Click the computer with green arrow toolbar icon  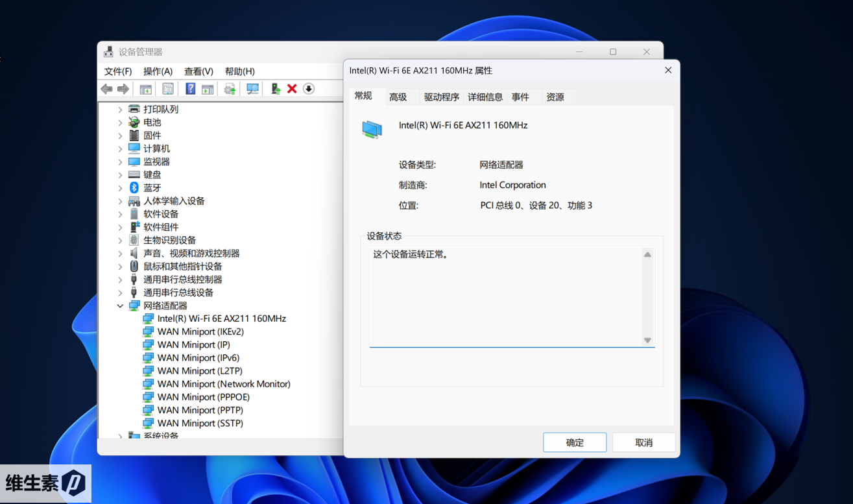tap(276, 89)
